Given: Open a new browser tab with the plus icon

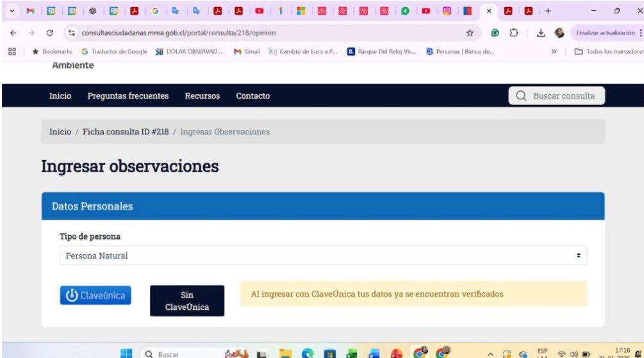Looking at the screenshot, I should tap(548, 11).
